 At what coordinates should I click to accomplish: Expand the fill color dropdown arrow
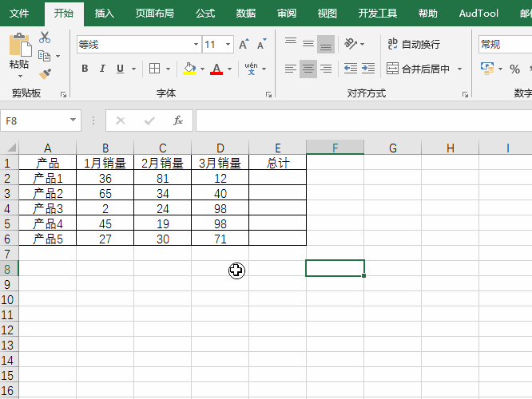coord(202,69)
